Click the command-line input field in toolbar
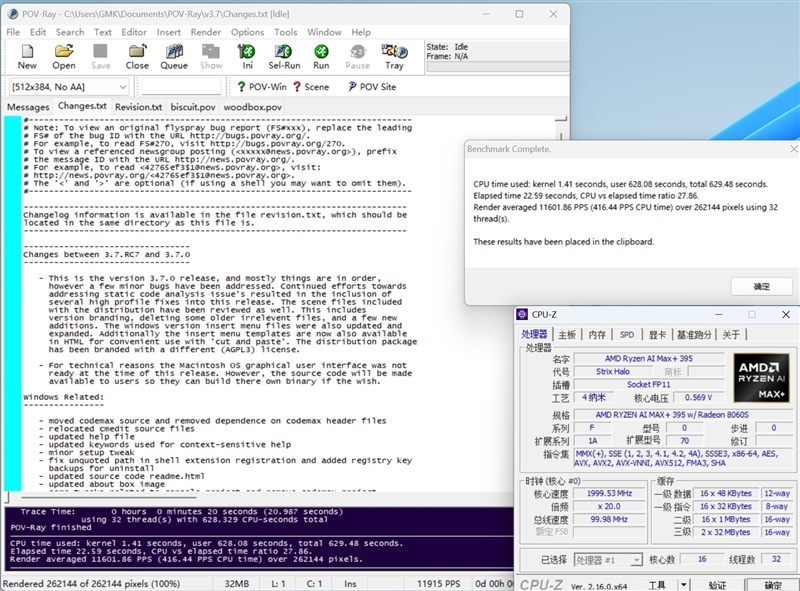The image size is (800, 591). 182,87
